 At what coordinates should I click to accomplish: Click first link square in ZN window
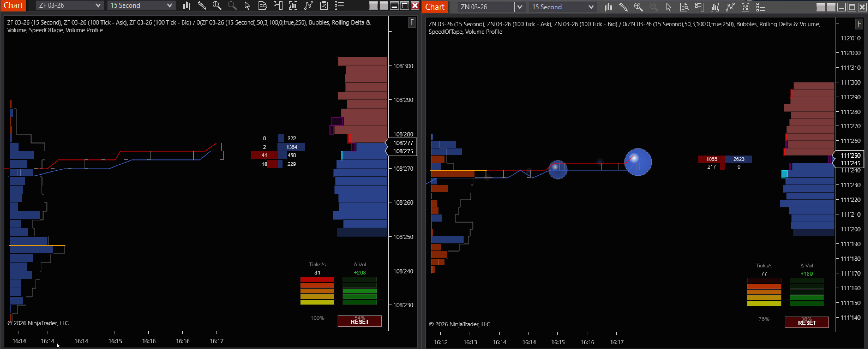821,7
